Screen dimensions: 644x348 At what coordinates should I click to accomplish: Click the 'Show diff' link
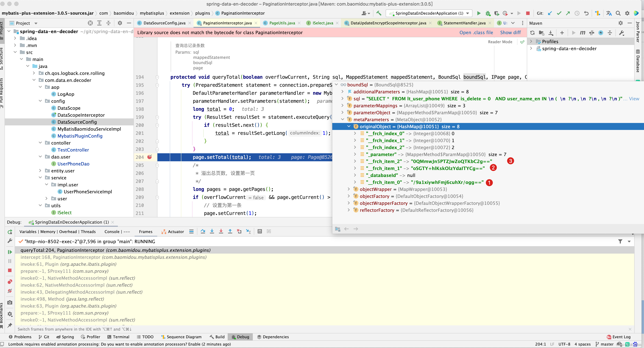[x=510, y=32]
